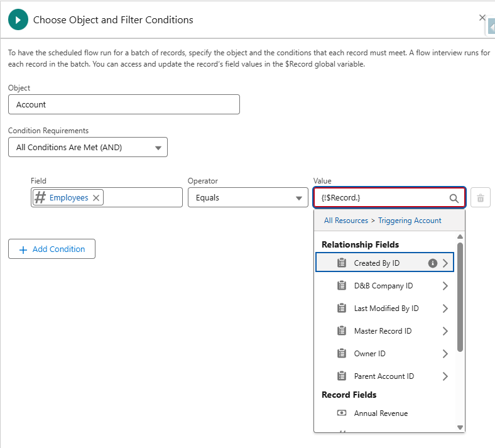Screen dimensions: 495x448
Task: Click the hash icon in Employees pill
Action: [40, 198]
